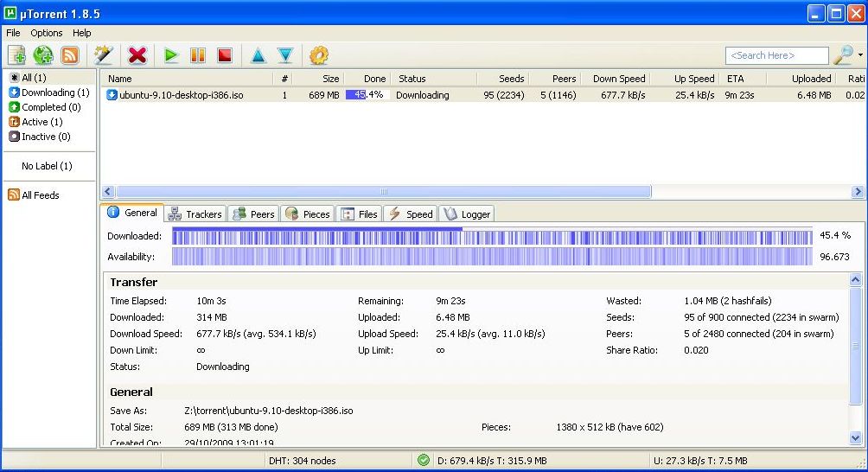This screenshot has height=472, width=868.
Task: Click the search magnifier icon
Action: coord(843,54)
